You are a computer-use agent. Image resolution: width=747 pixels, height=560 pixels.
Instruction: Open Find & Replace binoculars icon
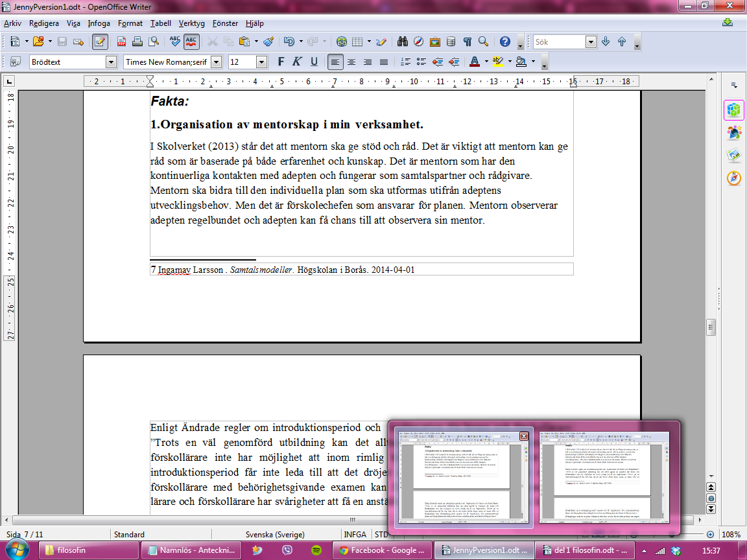(403, 41)
